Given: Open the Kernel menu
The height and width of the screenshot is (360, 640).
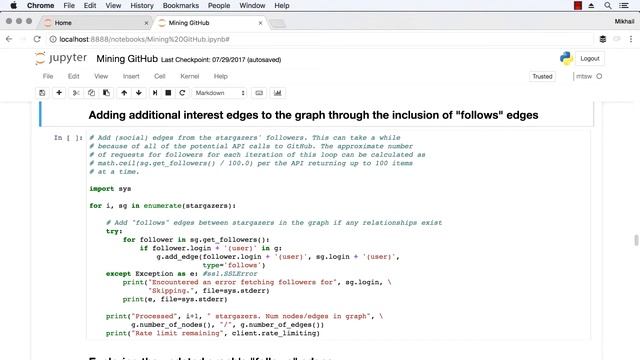Looking at the screenshot, I should coord(190,76).
